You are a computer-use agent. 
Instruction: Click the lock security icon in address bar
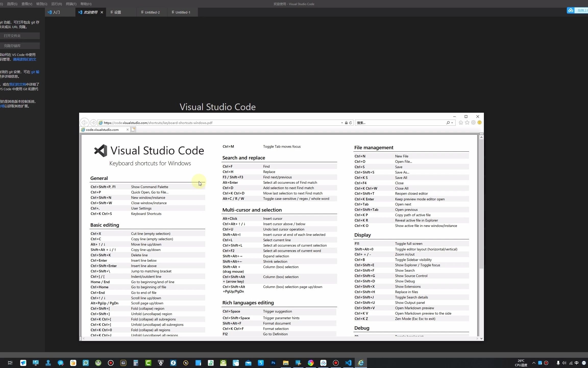(x=346, y=123)
